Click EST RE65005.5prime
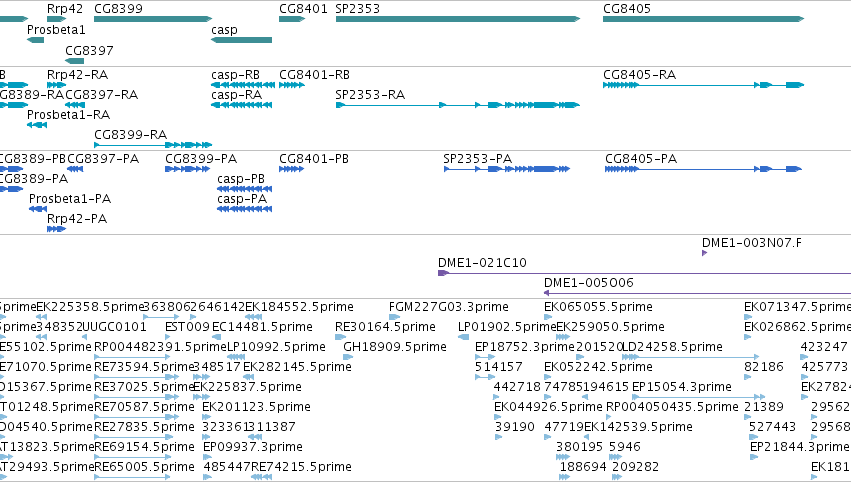 click(144, 468)
